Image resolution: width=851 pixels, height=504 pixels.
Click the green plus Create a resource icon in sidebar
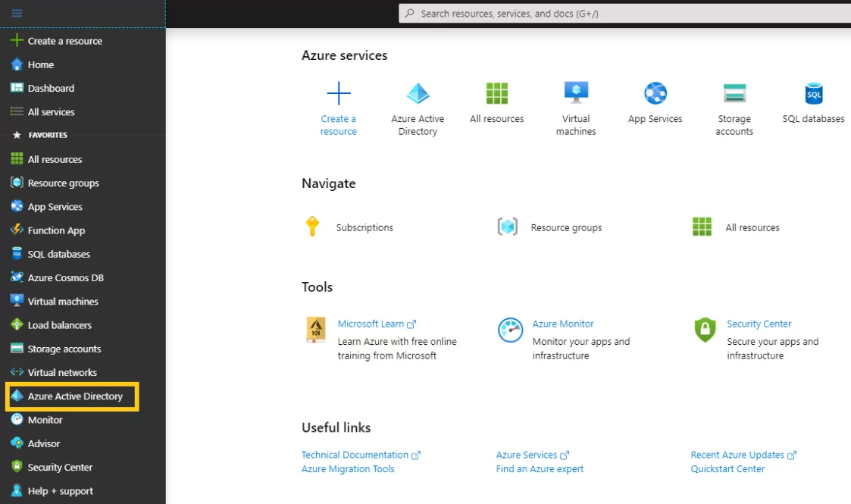(17, 40)
